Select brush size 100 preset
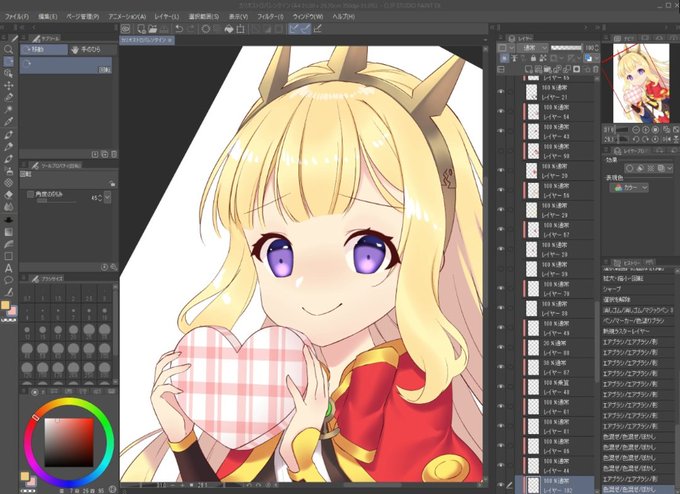This screenshot has width=680, height=494. [105, 348]
